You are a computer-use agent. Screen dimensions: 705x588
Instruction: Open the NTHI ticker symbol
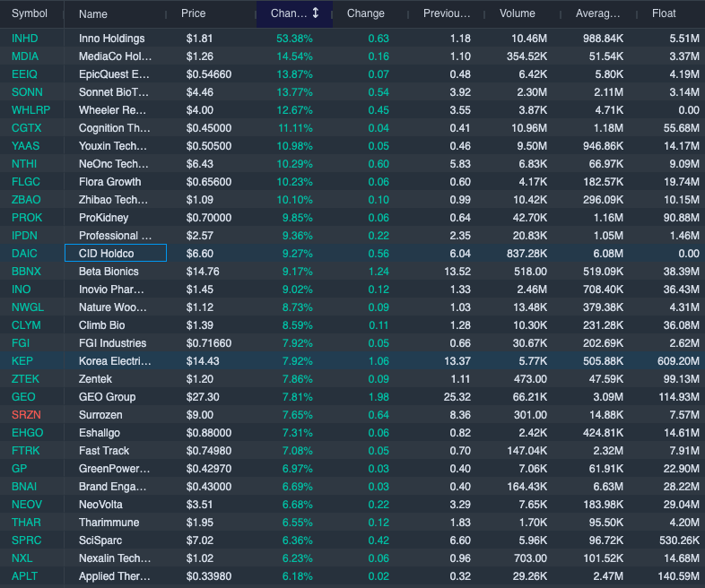click(24, 164)
